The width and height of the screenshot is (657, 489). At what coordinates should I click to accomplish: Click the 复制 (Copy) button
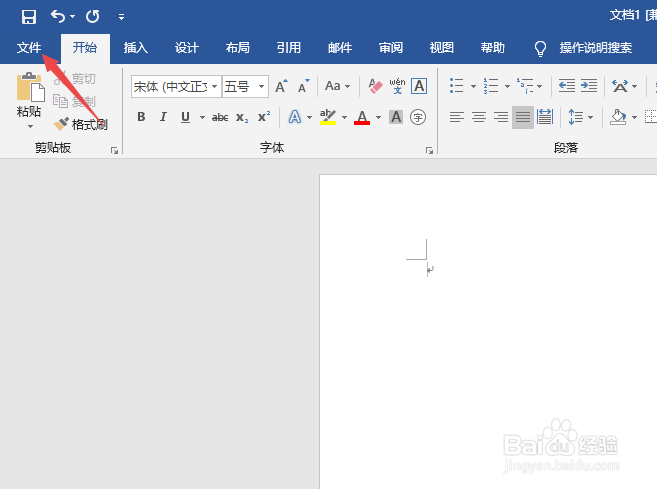click(75, 101)
